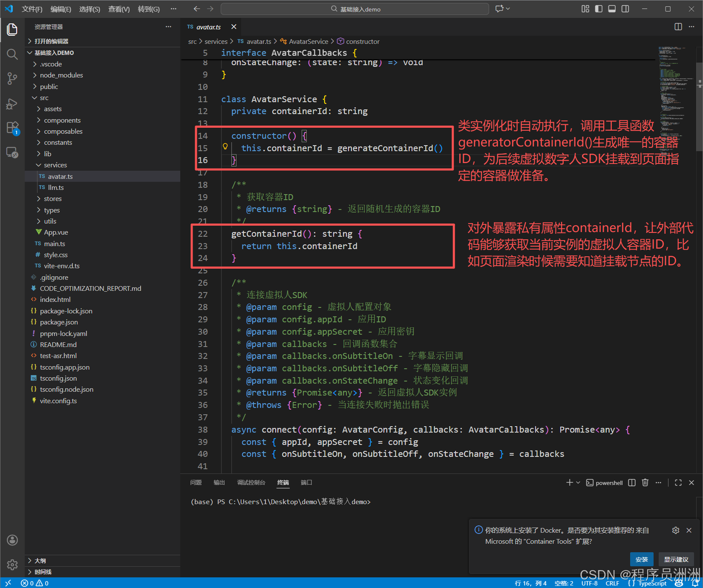Expand the 时间线 timeline section

click(x=102, y=572)
